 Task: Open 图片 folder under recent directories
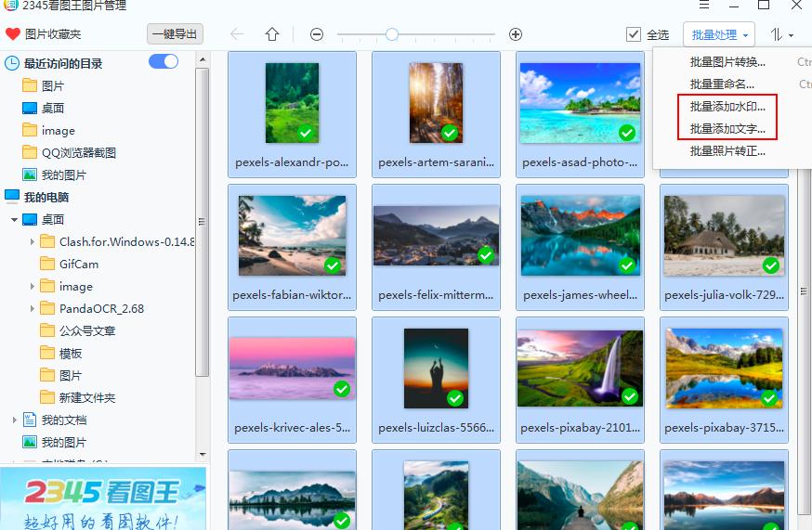[52, 85]
